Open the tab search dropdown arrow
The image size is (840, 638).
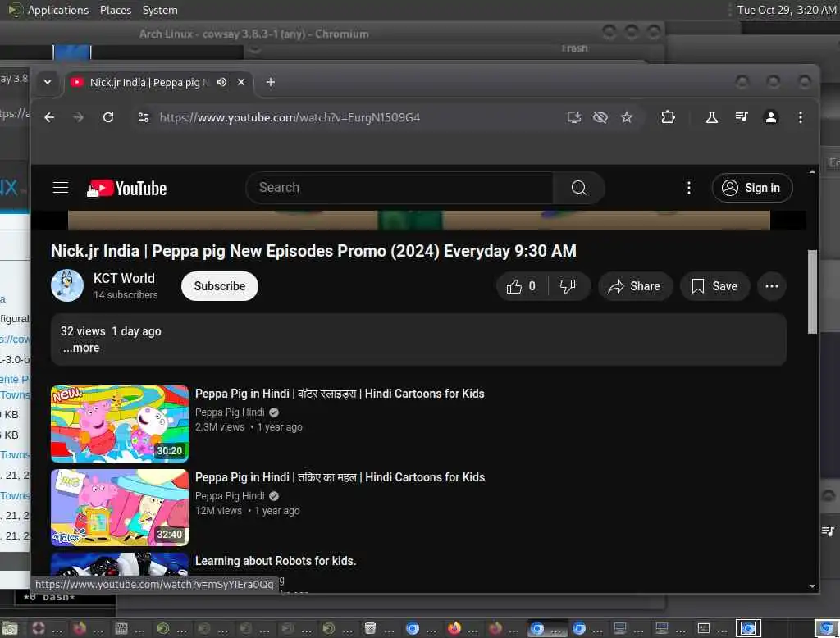click(47, 82)
